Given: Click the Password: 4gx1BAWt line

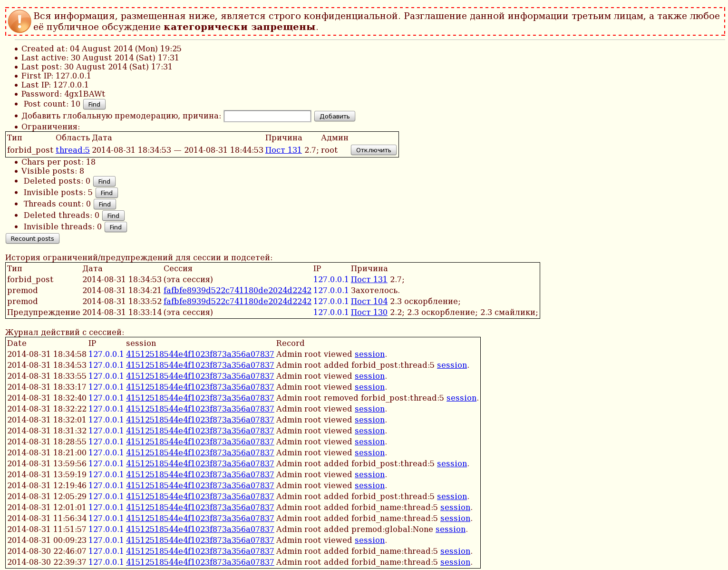Looking at the screenshot, I should pyautogui.click(x=63, y=94).
